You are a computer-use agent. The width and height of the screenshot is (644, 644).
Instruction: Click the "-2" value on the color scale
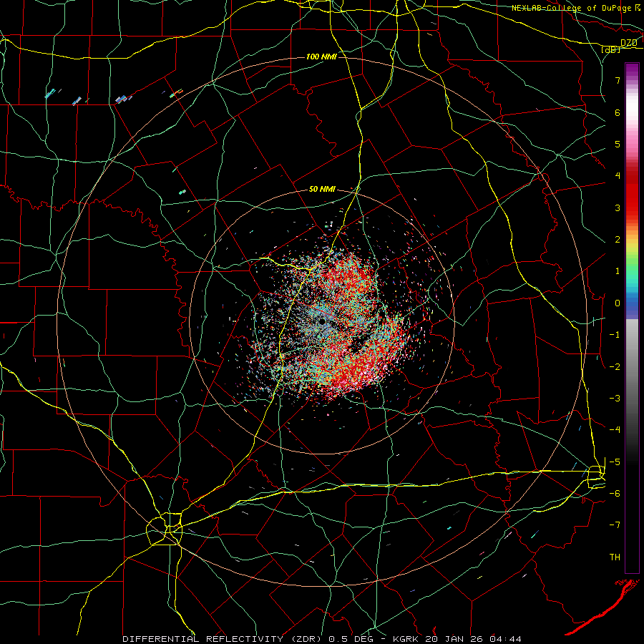(x=615, y=367)
